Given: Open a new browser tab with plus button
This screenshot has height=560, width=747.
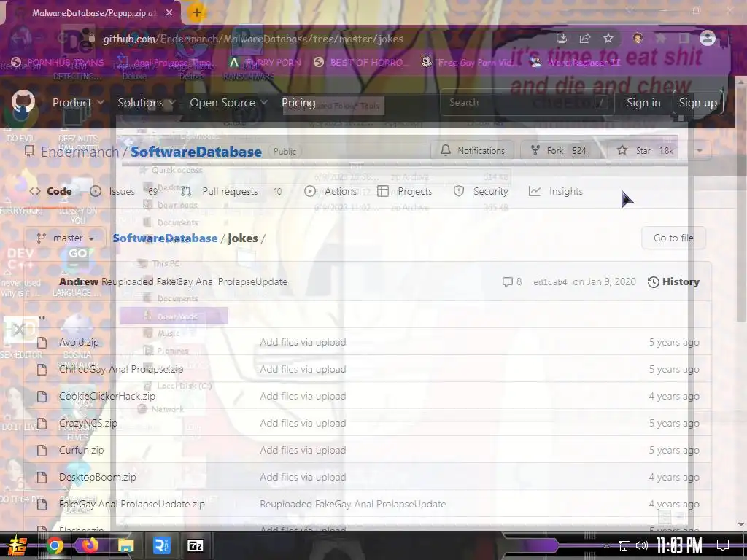Looking at the screenshot, I should click(197, 13).
